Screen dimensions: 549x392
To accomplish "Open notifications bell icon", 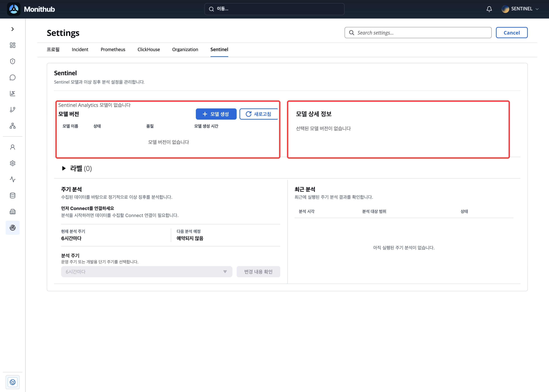I will coord(489,9).
